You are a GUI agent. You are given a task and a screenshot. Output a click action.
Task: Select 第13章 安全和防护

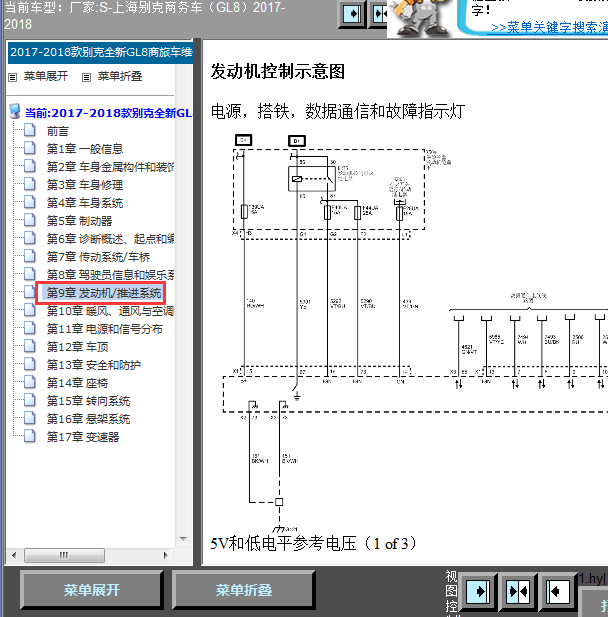(93, 365)
